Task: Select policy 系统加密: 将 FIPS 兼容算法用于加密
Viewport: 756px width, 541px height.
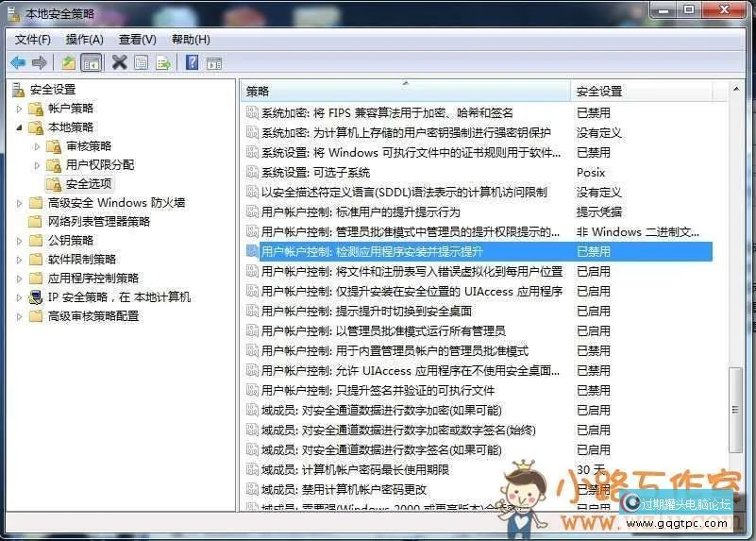Action: pos(387,113)
